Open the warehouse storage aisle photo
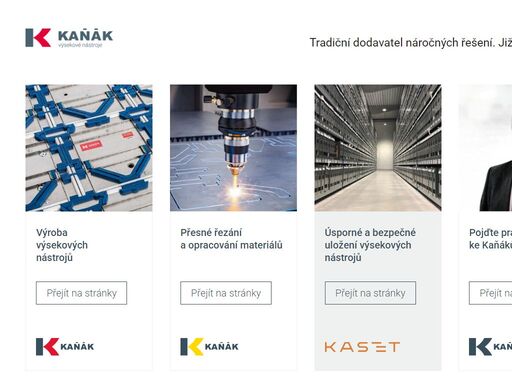The width and height of the screenshot is (512, 384). click(378, 148)
